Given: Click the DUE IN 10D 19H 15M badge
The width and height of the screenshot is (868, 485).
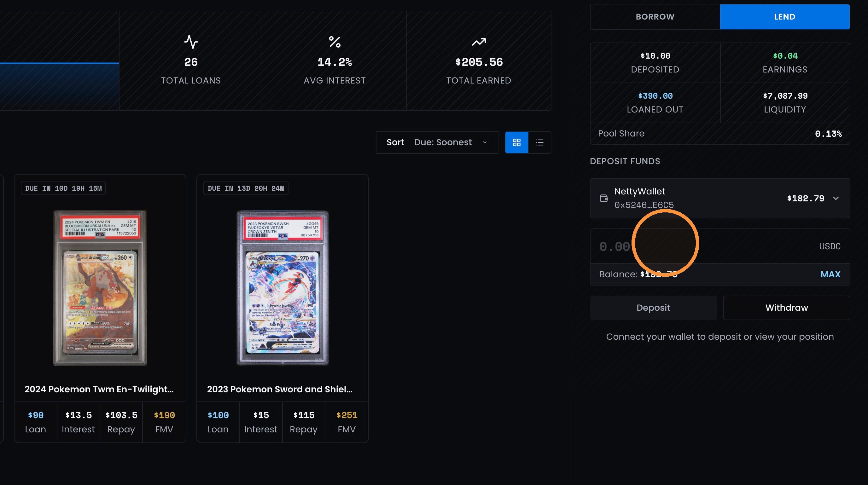Looking at the screenshot, I should click(63, 188).
